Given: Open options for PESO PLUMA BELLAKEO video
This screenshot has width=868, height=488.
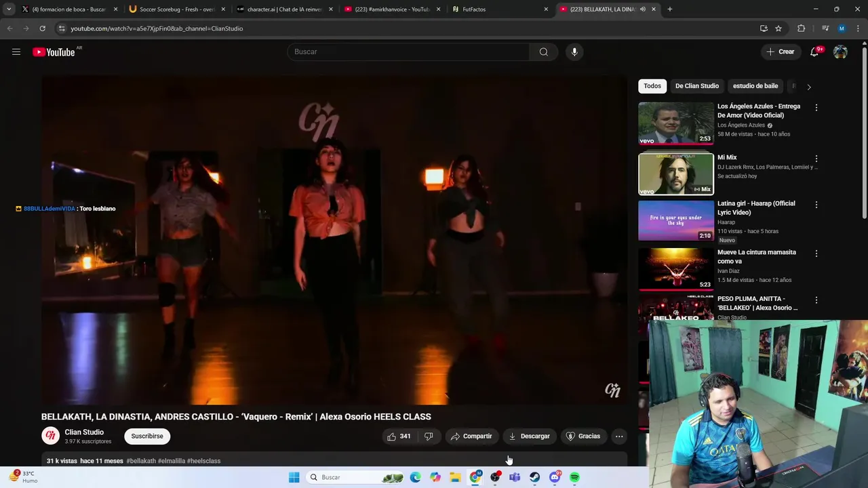Looking at the screenshot, I should pos(816,300).
